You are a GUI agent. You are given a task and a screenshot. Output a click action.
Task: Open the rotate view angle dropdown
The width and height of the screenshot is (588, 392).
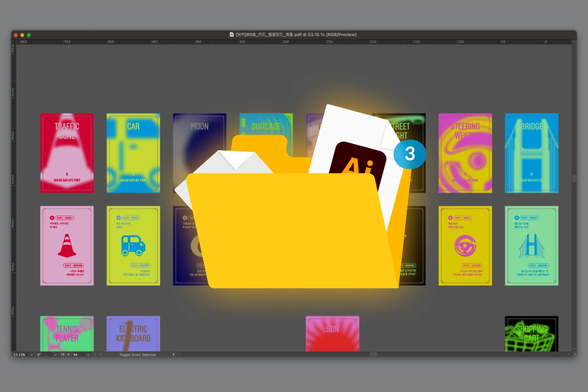pyautogui.click(x=55, y=354)
